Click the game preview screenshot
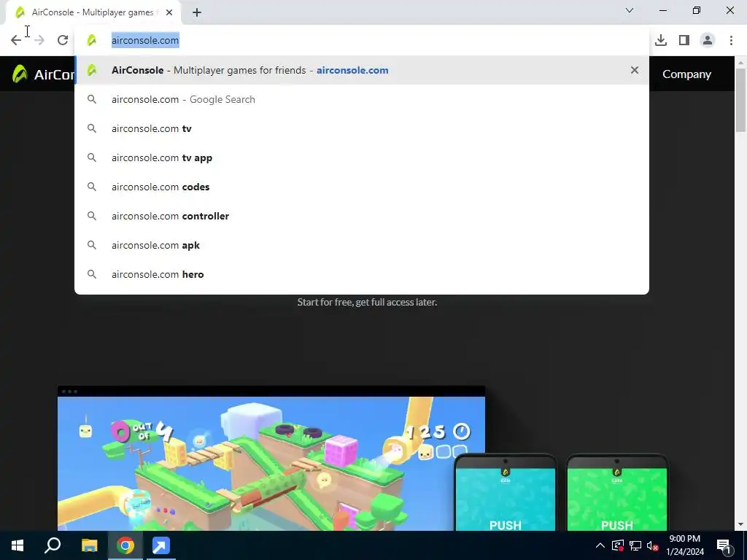747x560 pixels. pyautogui.click(x=271, y=458)
